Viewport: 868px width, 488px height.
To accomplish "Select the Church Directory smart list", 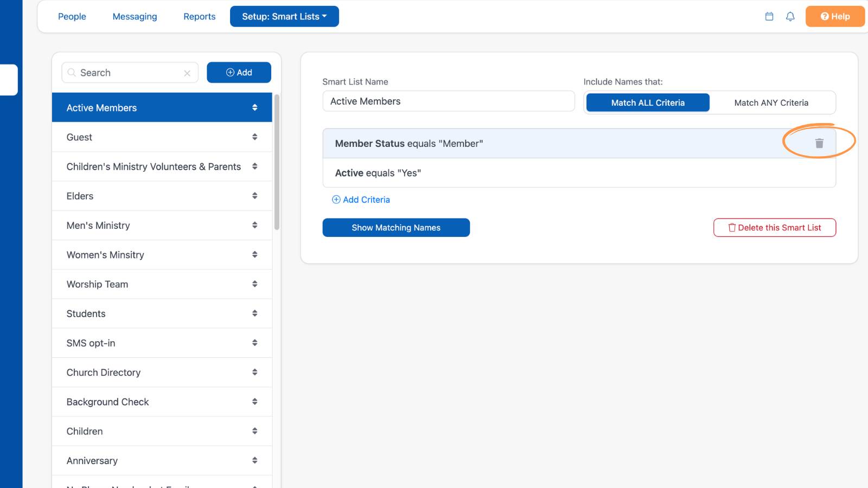I will click(162, 373).
